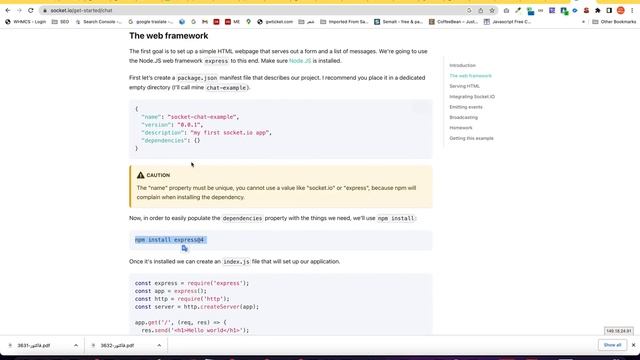Open the Semalt bookmark
This screenshot has width=640, height=360.
tap(398, 22)
